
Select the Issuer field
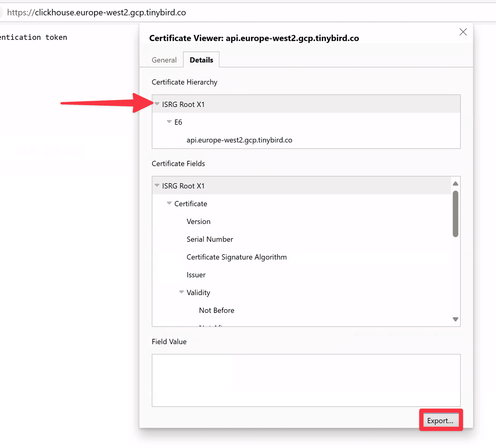click(196, 275)
